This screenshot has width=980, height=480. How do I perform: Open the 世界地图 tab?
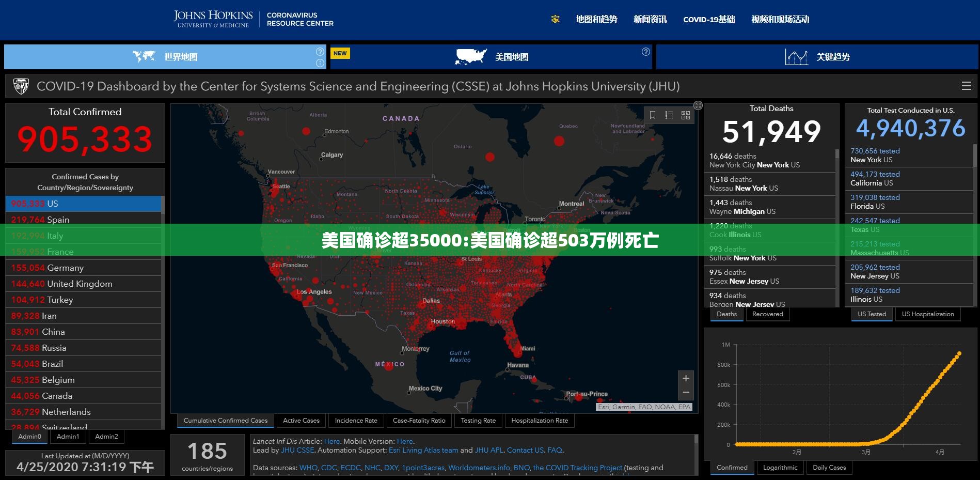(165, 57)
